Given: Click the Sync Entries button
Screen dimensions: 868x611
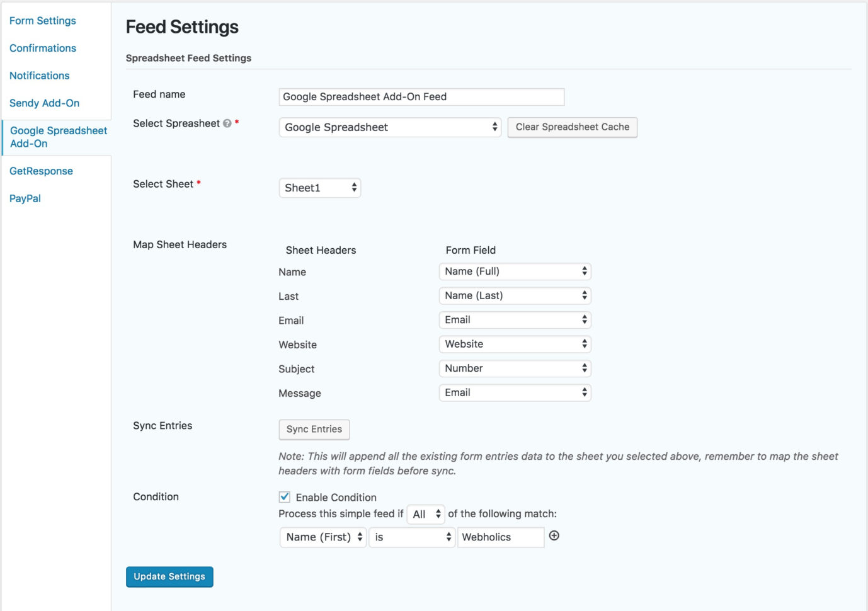Looking at the screenshot, I should coord(314,429).
